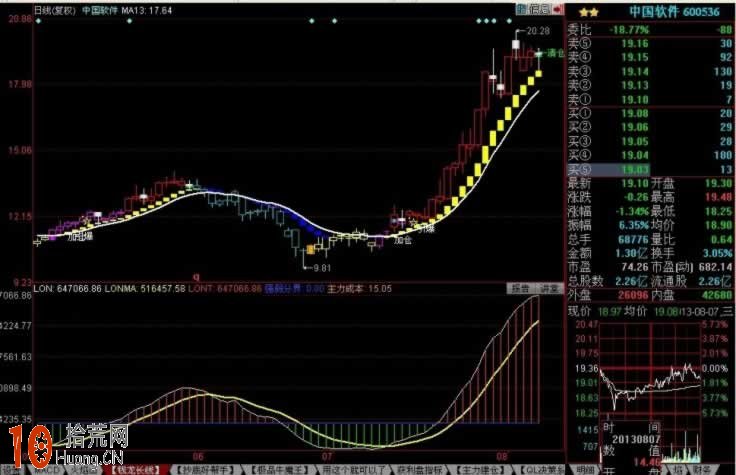Select the 买① 19.08 bid row

pyautogui.click(x=650, y=114)
